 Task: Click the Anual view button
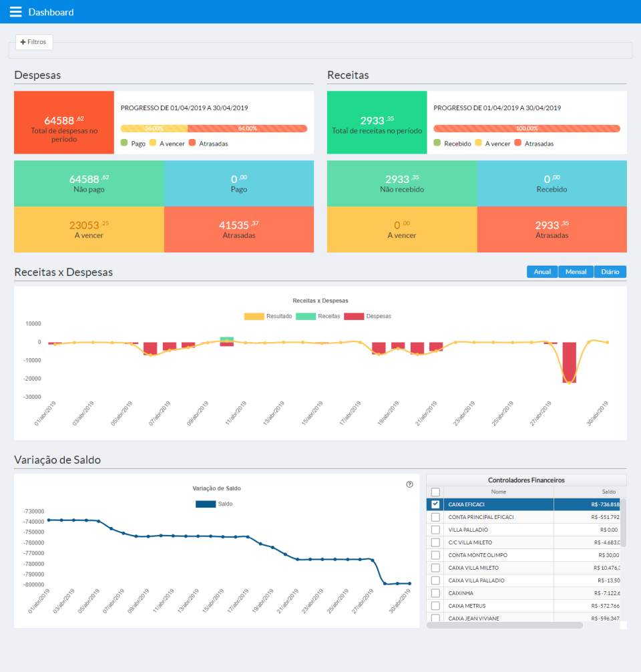[x=542, y=271]
